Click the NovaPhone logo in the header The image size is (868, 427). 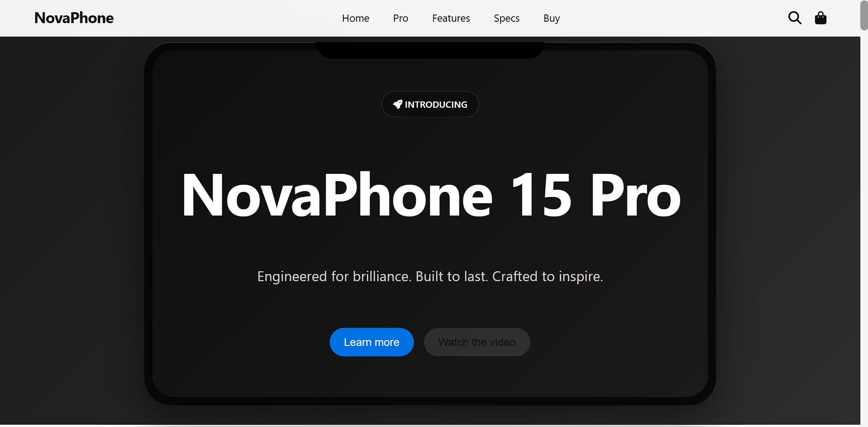pos(74,18)
